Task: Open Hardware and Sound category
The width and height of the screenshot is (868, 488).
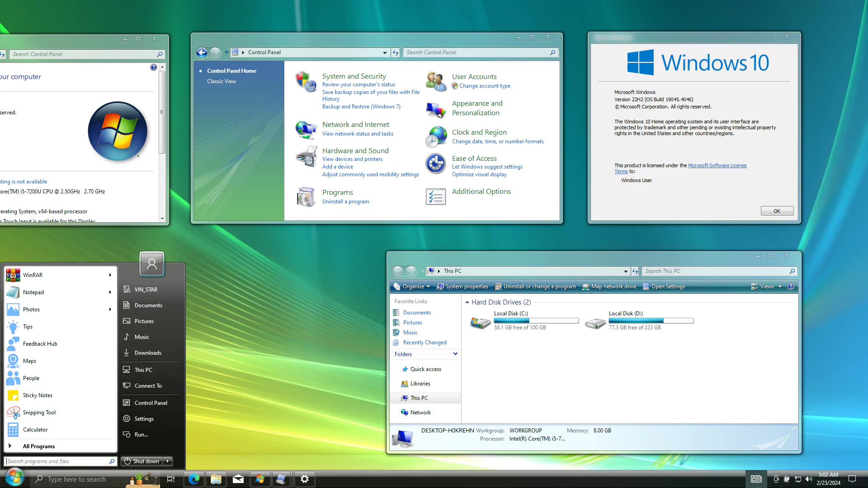Action: (355, 150)
